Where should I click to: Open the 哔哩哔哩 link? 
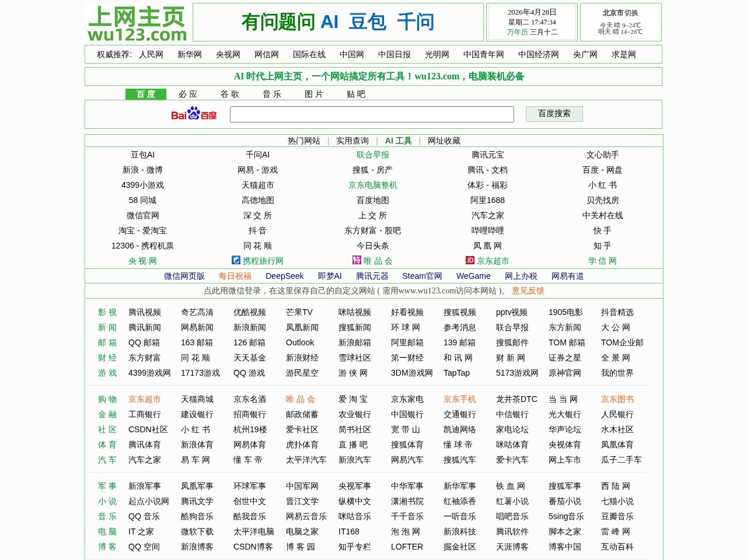[488, 230]
